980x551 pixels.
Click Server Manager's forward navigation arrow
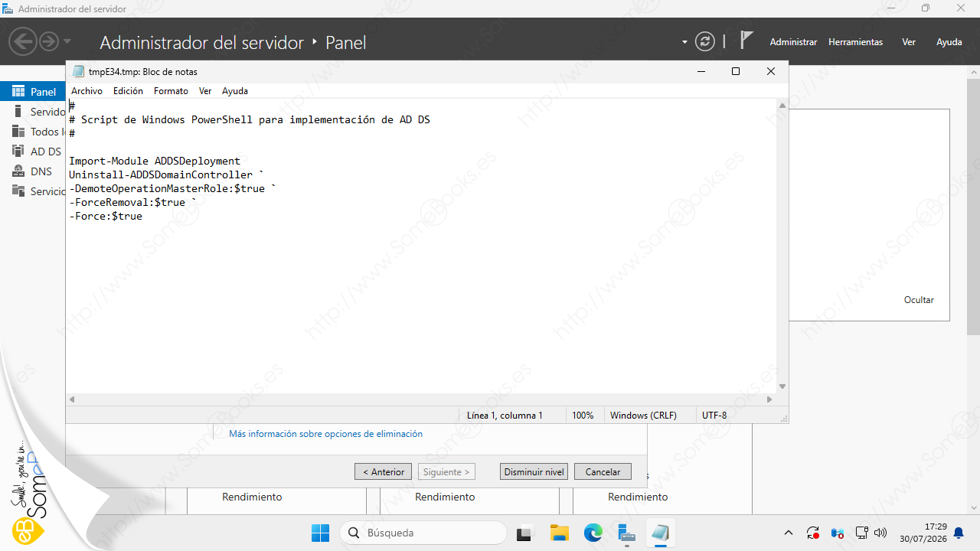49,41
